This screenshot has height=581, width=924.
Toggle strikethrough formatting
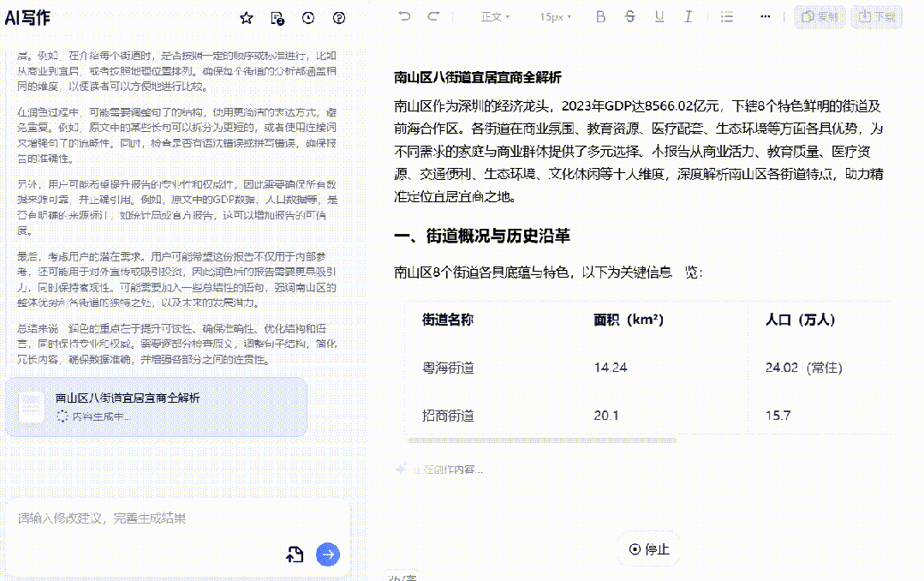tap(630, 16)
